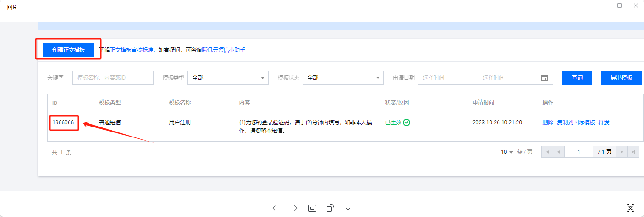The image size is (644, 217).
Task: Expand the 模板状态 dropdown
Action: (x=343, y=78)
